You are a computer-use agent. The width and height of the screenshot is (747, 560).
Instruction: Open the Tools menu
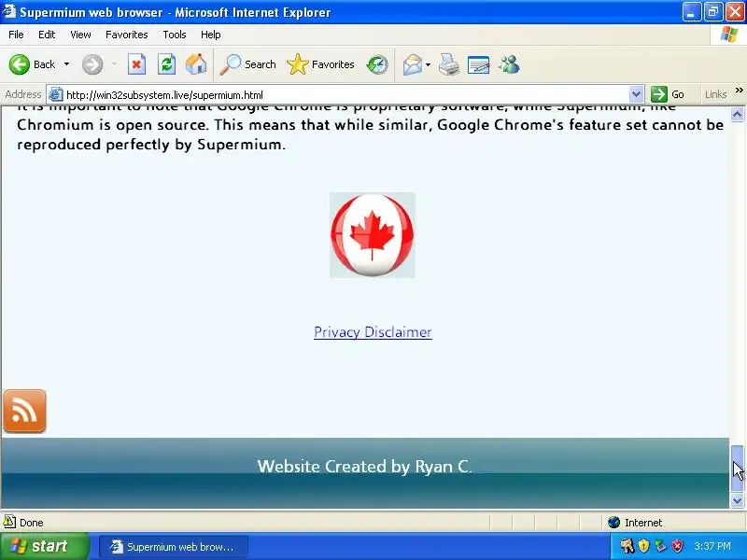[x=175, y=35]
